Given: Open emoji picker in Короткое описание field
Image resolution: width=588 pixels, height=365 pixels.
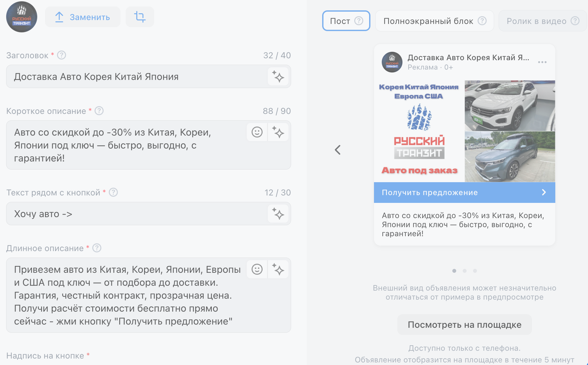Looking at the screenshot, I should point(257,132).
